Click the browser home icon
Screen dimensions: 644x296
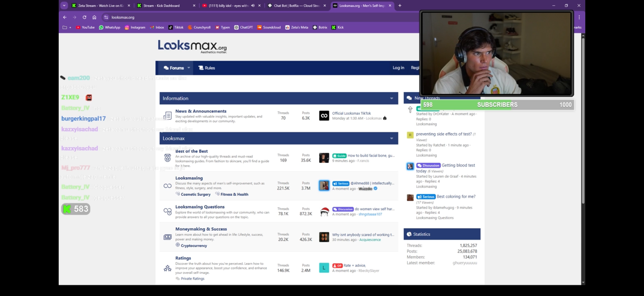click(94, 17)
